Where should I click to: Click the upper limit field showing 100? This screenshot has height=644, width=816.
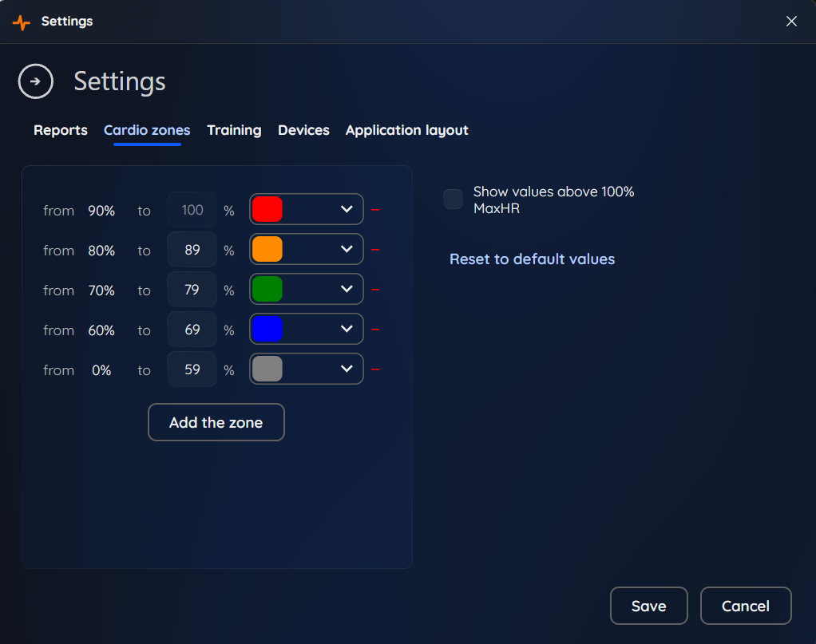pos(192,210)
